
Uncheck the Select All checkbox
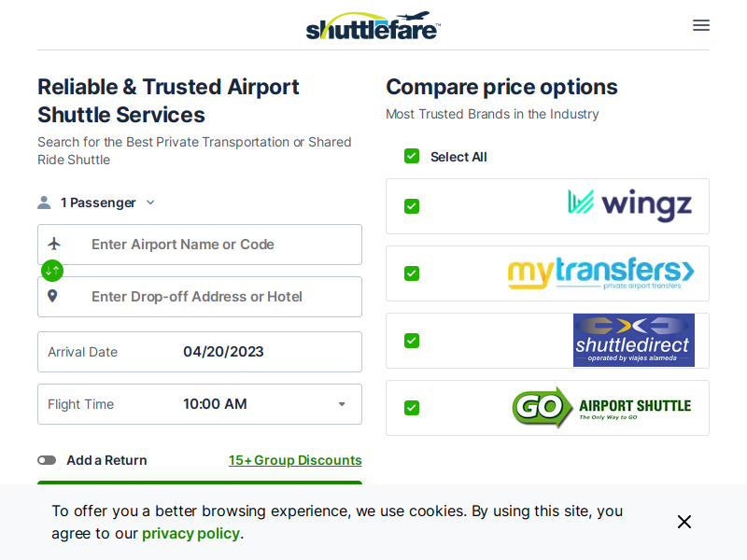click(x=412, y=156)
